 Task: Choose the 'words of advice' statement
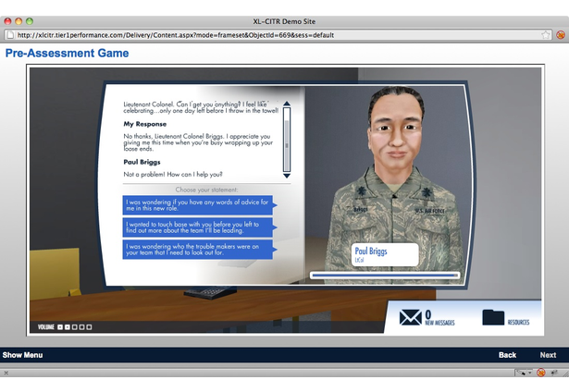click(x=200, y=205)
